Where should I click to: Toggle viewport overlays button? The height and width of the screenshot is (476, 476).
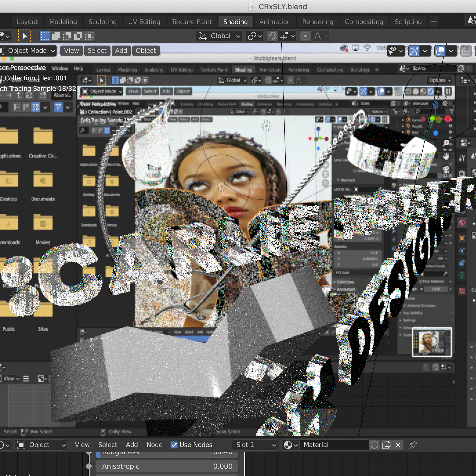point(440,51)
